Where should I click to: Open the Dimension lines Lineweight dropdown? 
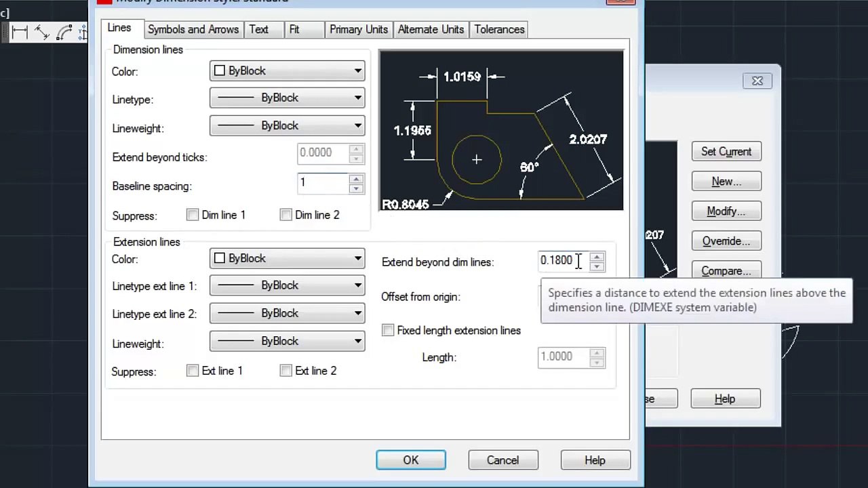pos(288,126)
